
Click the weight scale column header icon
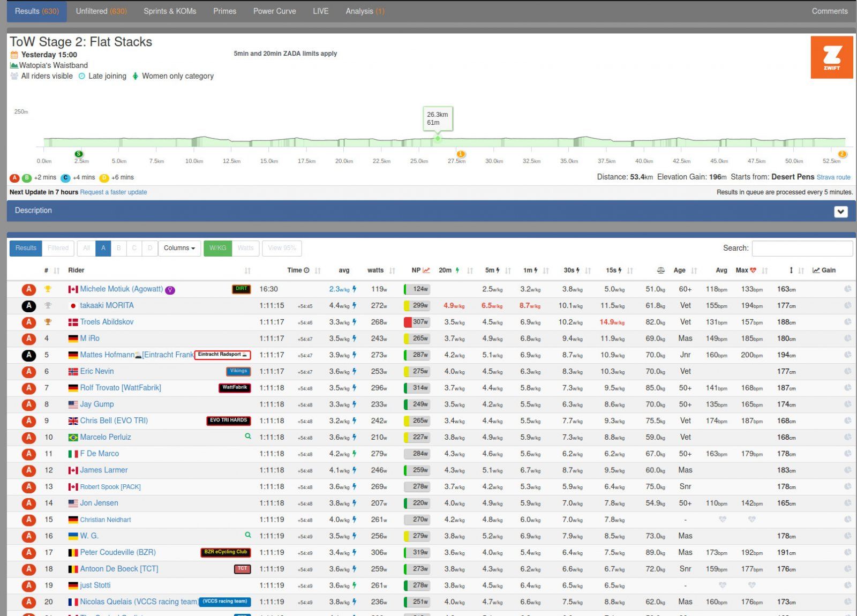tap(660, 271)
